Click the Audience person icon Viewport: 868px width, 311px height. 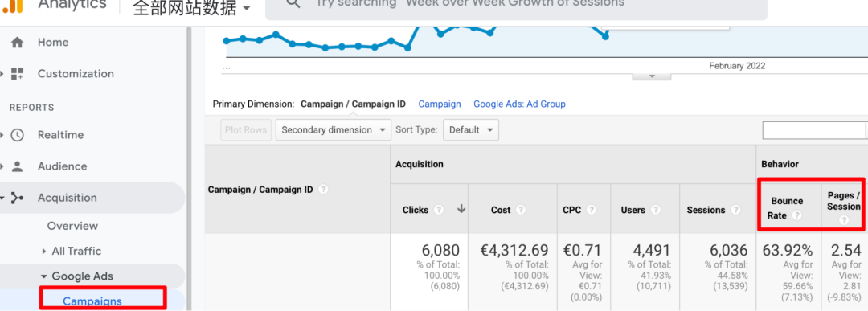click(x=17, y=166)
